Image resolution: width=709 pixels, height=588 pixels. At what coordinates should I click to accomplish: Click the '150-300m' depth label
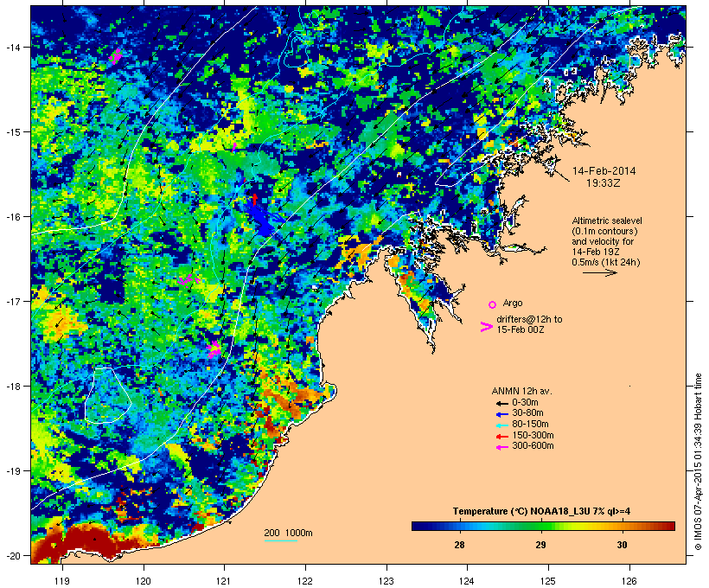533,435
